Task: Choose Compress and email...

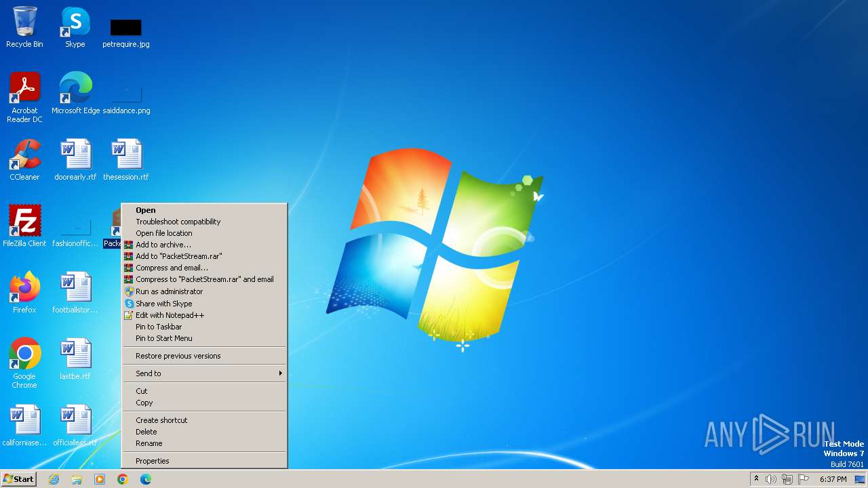Action: [204, 268]
